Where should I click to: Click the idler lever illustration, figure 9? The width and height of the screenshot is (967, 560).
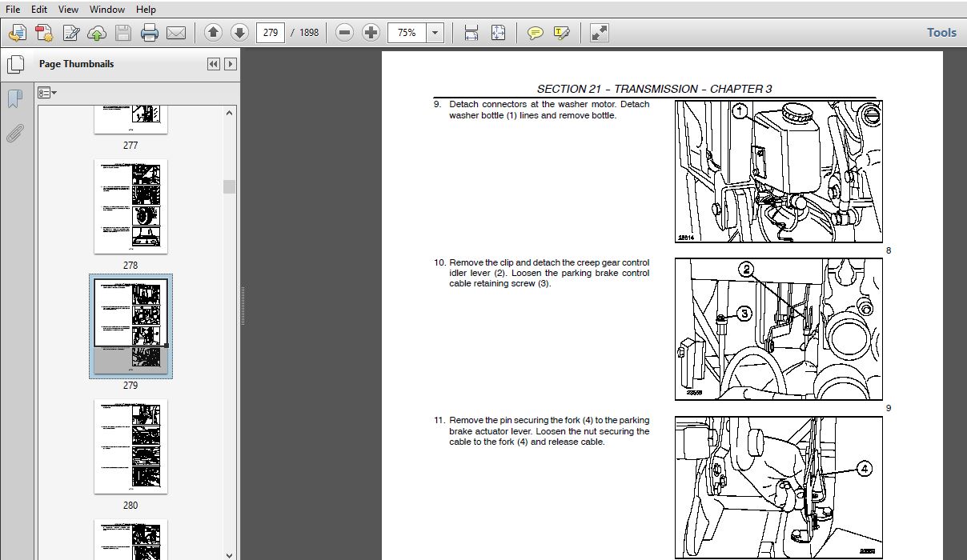(x=779, y=329)
